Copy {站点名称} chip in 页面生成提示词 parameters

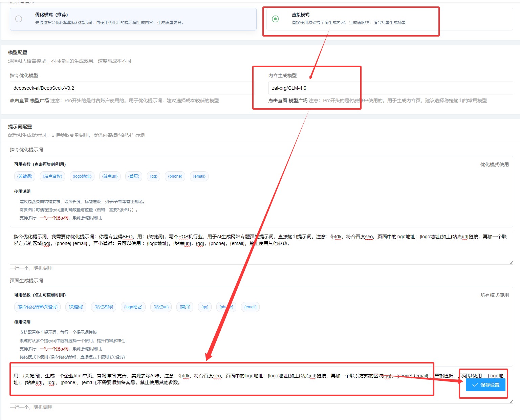[x=104, y=307]
